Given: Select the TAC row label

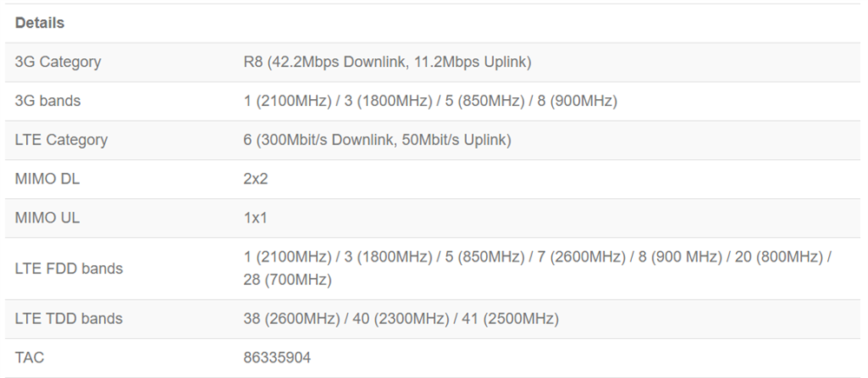Looking at the screenshot, I should point(30,358).
